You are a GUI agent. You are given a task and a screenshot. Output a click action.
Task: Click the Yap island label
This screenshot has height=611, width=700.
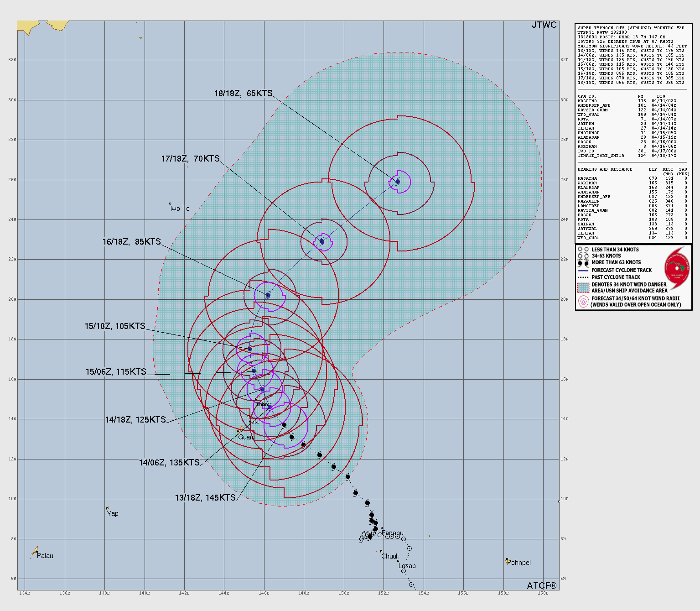113,513
